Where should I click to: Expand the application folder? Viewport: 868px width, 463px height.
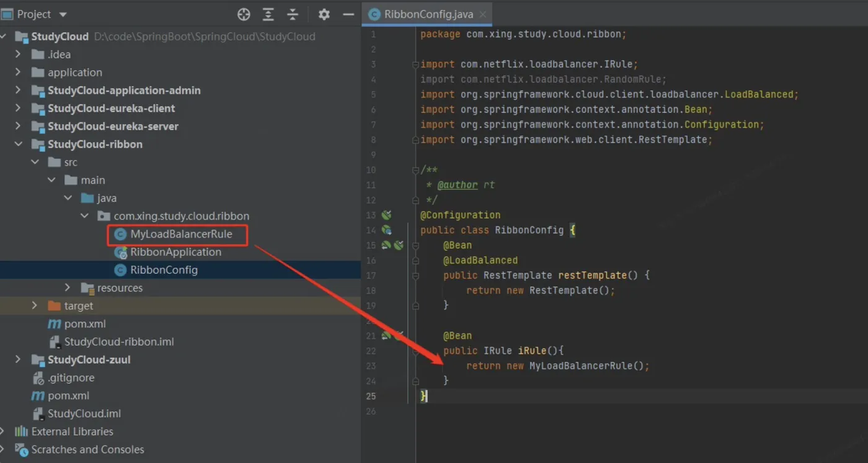click(x=19, y=73)
